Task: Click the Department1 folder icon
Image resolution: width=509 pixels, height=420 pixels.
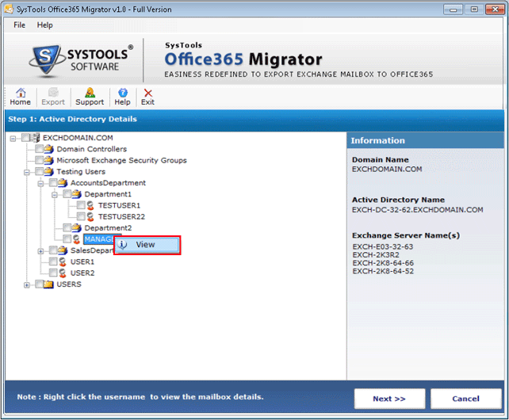Action: coord(77,194)
